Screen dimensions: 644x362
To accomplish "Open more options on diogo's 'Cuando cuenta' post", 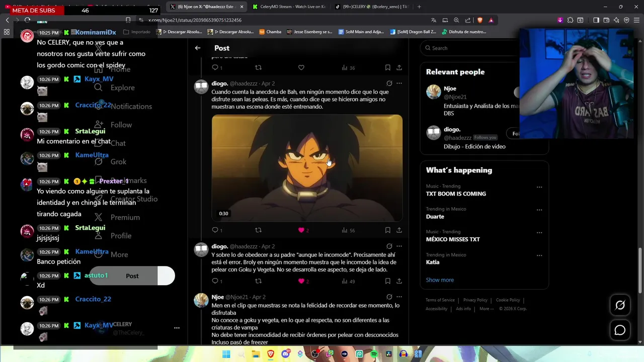I will pyautogui.click(x=399, y=83).
